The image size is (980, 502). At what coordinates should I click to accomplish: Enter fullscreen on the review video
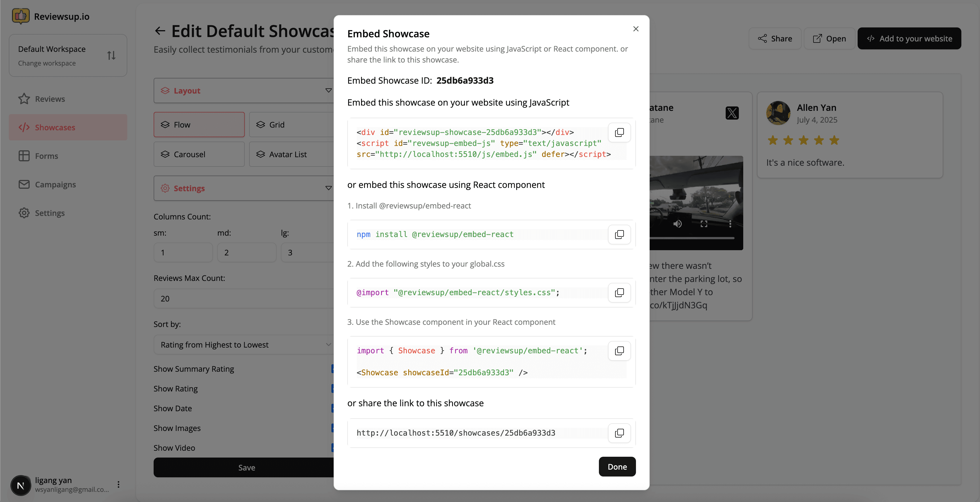(x=704, y=224)
